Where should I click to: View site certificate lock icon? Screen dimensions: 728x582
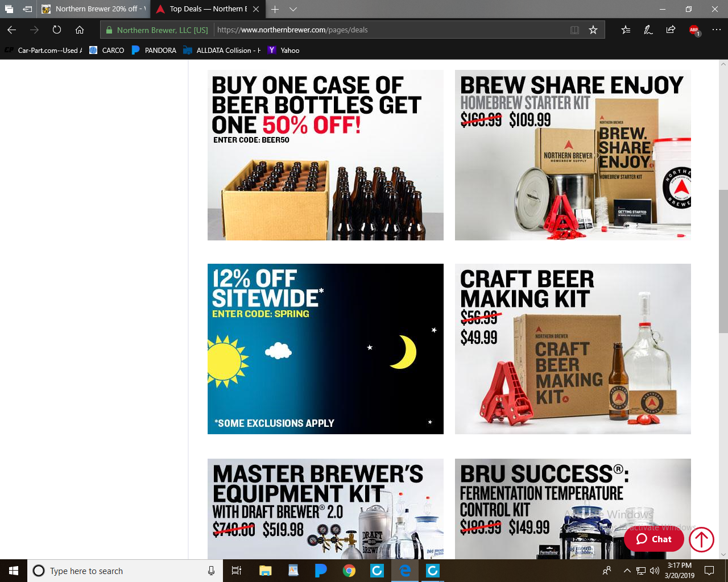click(x=109, y=30)
